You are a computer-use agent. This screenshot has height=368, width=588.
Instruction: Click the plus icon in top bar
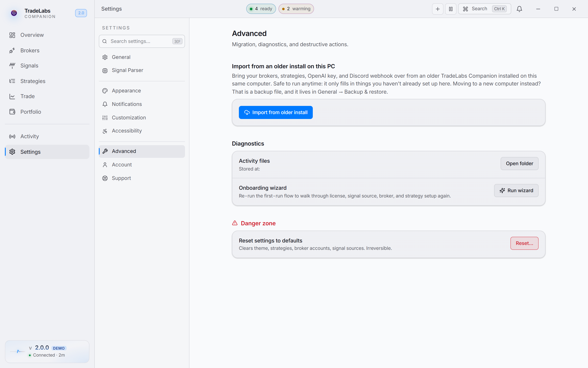(438, 9)
